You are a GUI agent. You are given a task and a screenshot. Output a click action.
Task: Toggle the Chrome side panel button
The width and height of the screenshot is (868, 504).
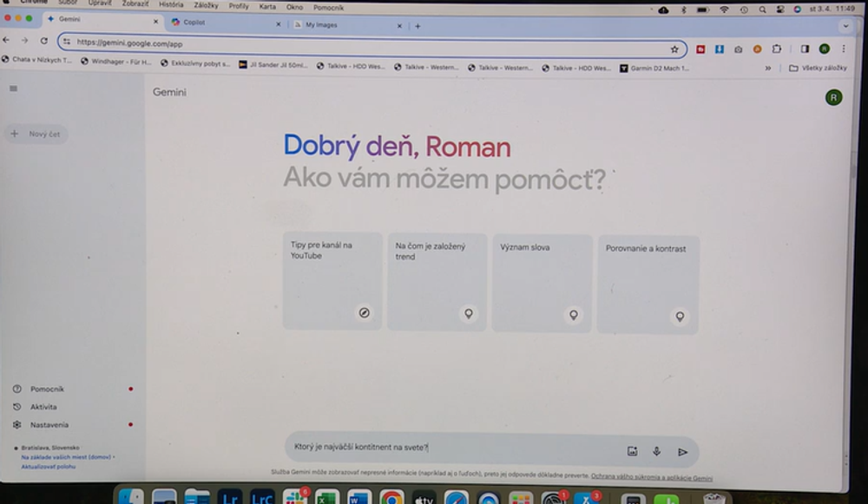click(805, 49)
